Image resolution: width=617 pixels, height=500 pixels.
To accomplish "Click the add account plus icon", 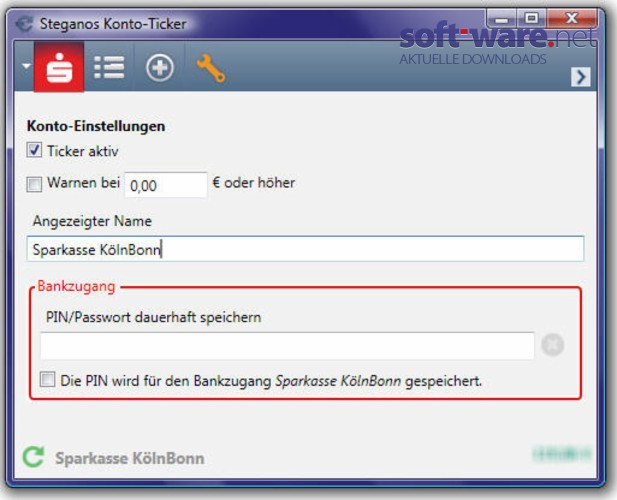I will coord(159,68).
